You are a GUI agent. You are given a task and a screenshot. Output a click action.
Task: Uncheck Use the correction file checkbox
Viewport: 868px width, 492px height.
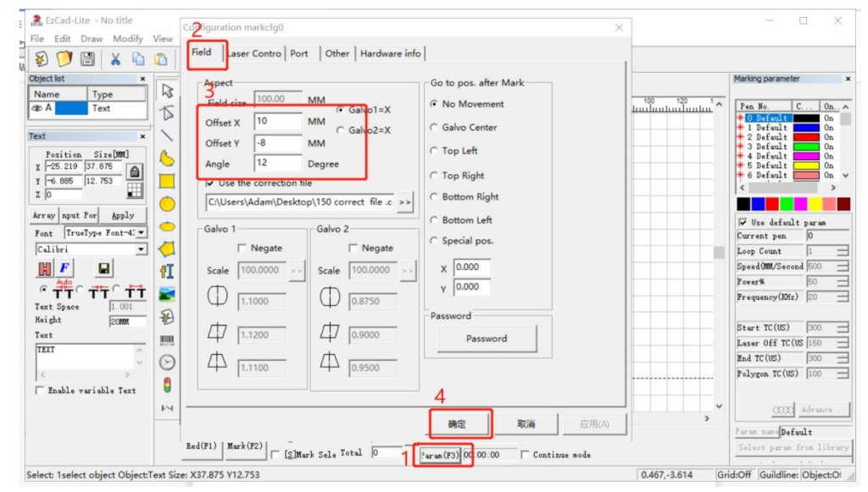click(x=211, y=183)
